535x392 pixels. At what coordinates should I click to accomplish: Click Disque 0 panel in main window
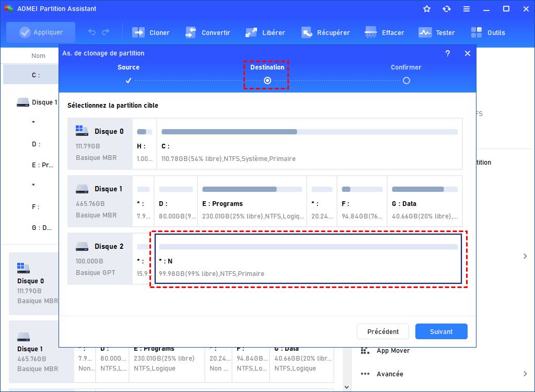point(34,283)
